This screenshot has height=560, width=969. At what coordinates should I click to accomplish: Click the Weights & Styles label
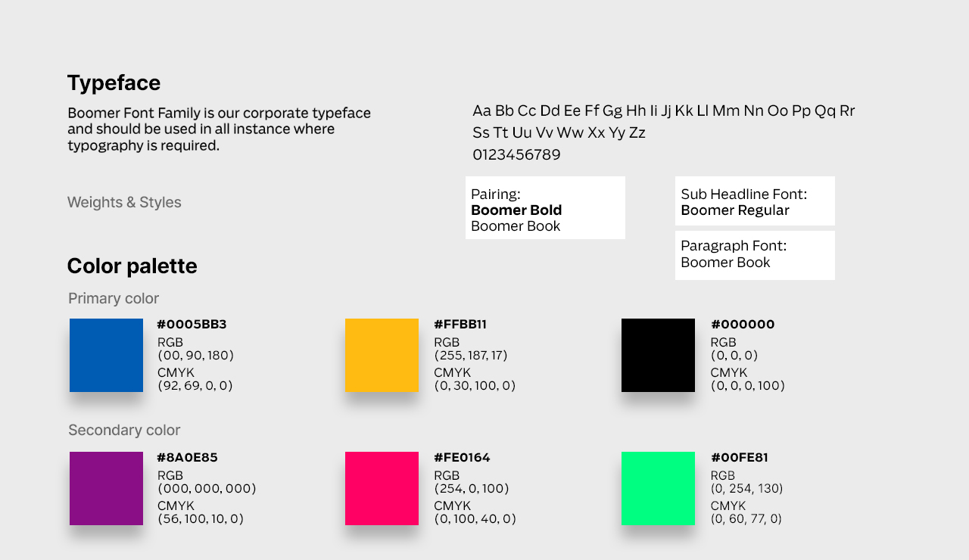click(124, 202)
